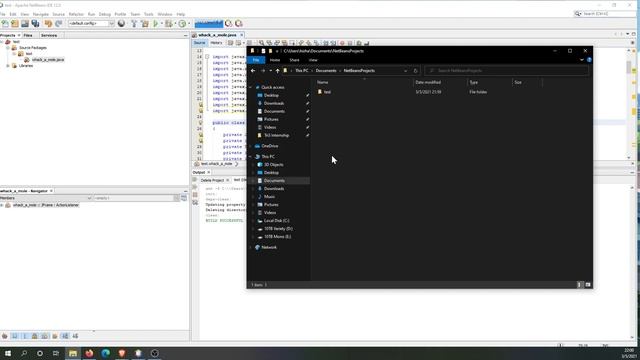Toggle Show Non-Public Members filter in Navigator
The height and width of the screenshot is (360, 640).
click(x=35, y=336)
